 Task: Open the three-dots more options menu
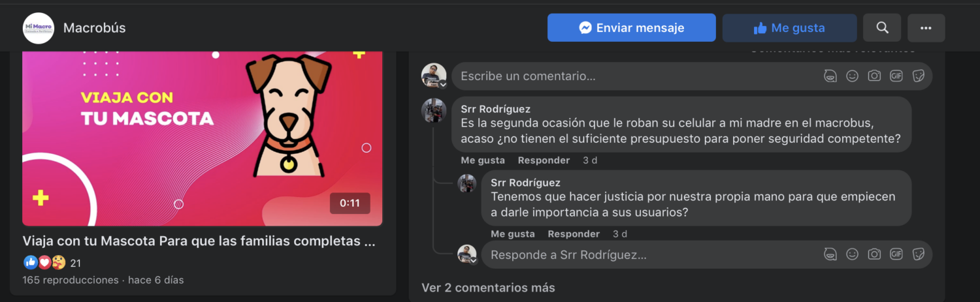coord(926,28)
